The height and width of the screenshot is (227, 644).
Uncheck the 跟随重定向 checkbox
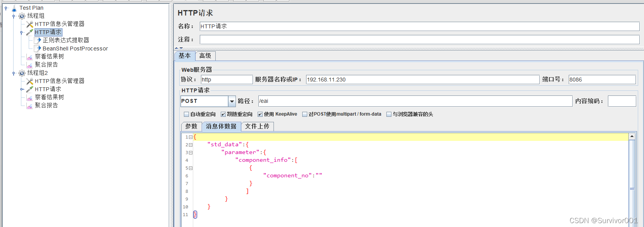(223, 114)
